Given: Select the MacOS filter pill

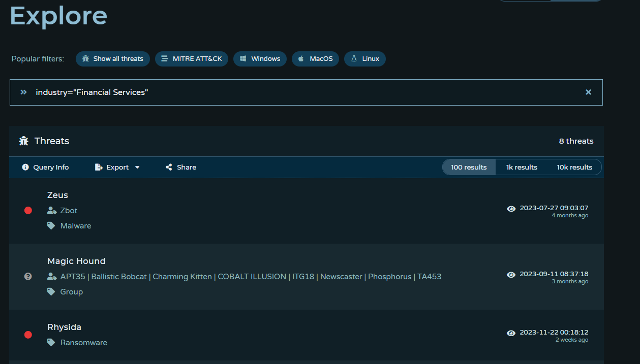Looking at the screenshot, I should tap(315, 59).
